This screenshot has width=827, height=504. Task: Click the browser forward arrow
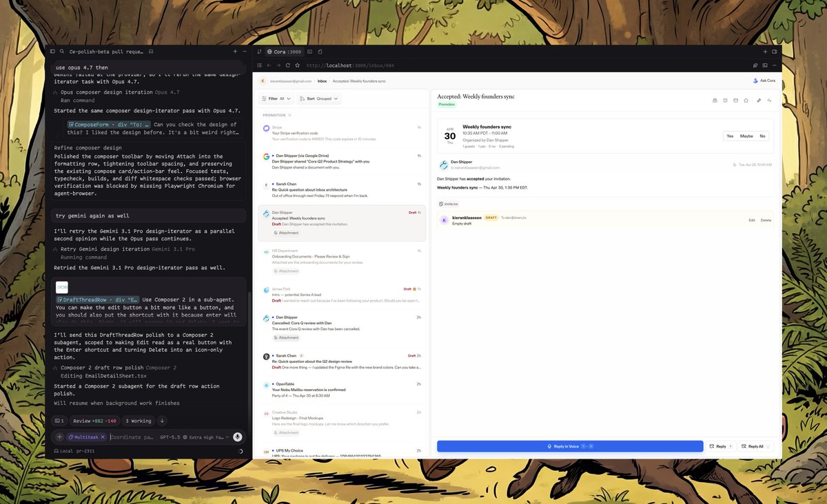278,65
